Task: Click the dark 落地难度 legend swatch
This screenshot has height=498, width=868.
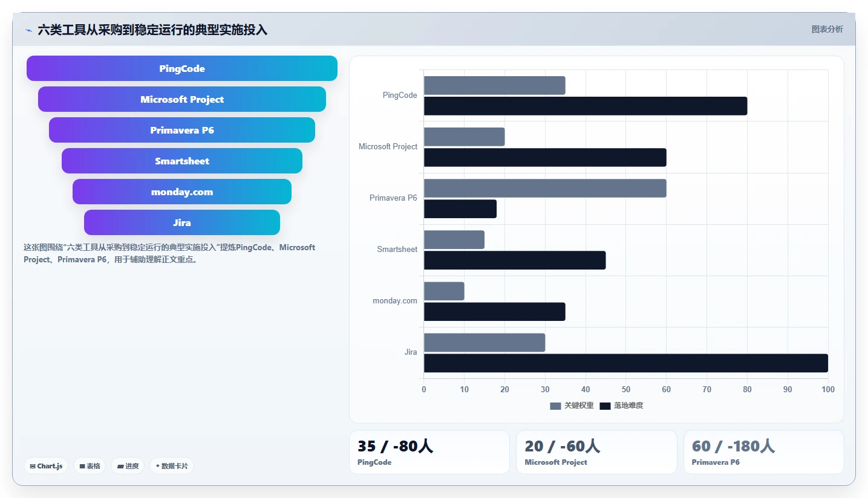Action: click(605, 406)
